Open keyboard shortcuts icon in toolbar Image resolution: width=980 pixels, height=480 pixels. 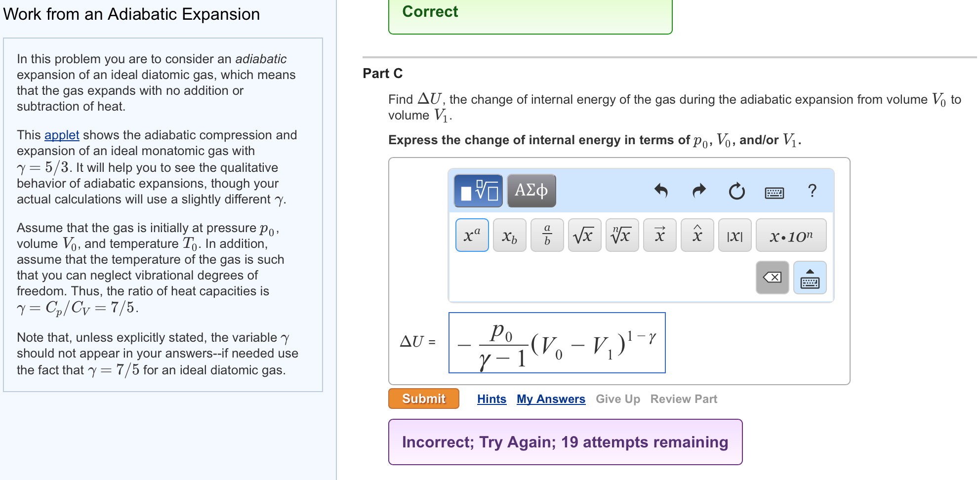774,193
